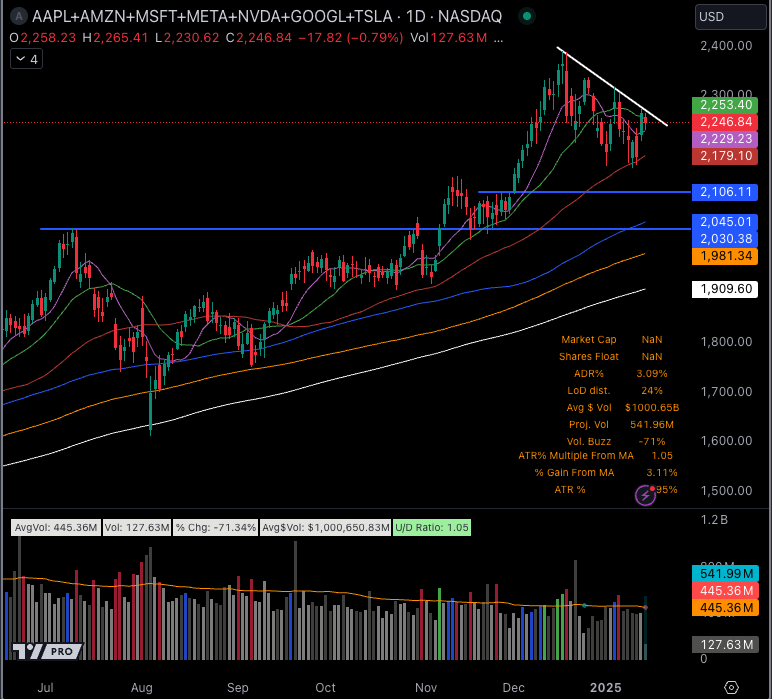Screen dimensions: 772x699
Task: Expand the collapsed indicators legend showing 4
Action: click(27, 60)
